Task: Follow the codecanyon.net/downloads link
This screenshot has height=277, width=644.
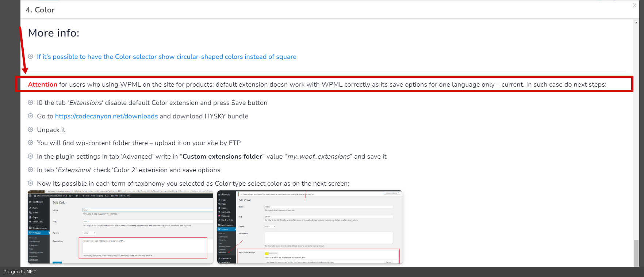Action: 106,116
